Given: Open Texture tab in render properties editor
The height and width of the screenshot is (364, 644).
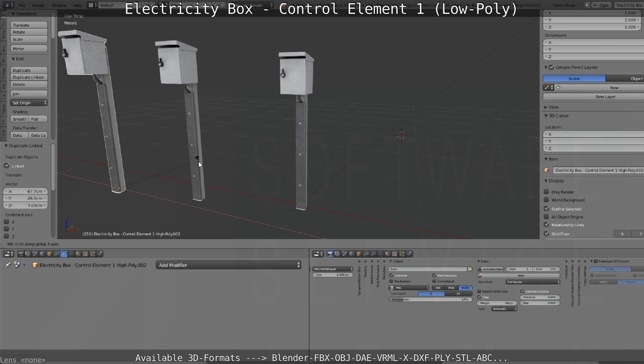Looking at the screenshot, I should [395, 254].
